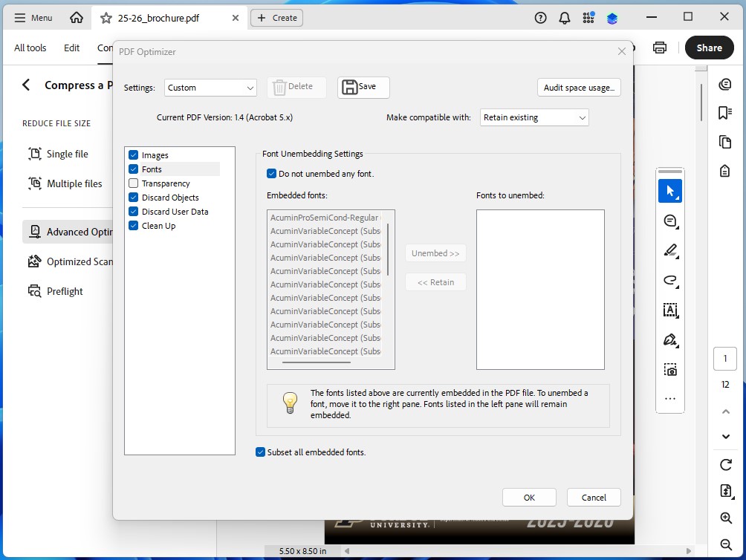
Task: Toggle the Fonts checkbox
Action: 133,169
